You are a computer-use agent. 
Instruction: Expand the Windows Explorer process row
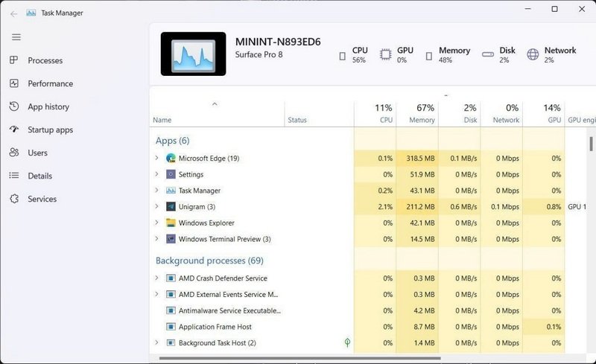(156, 223)
